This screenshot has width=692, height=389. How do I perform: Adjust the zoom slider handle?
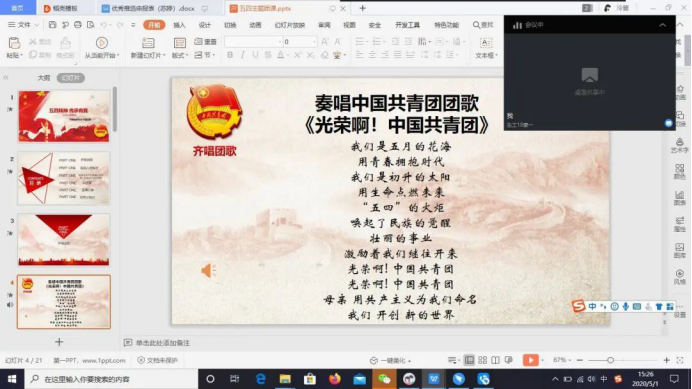[x=610, y=360]
